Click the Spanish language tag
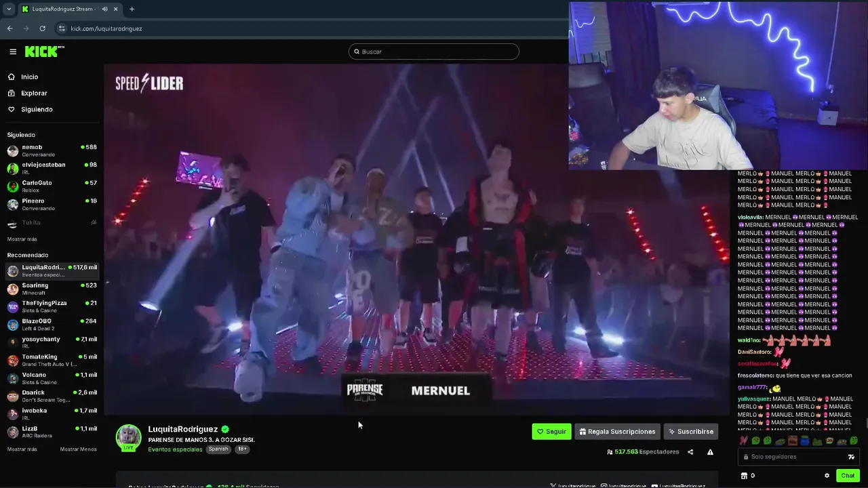 [x=218, y=449]
